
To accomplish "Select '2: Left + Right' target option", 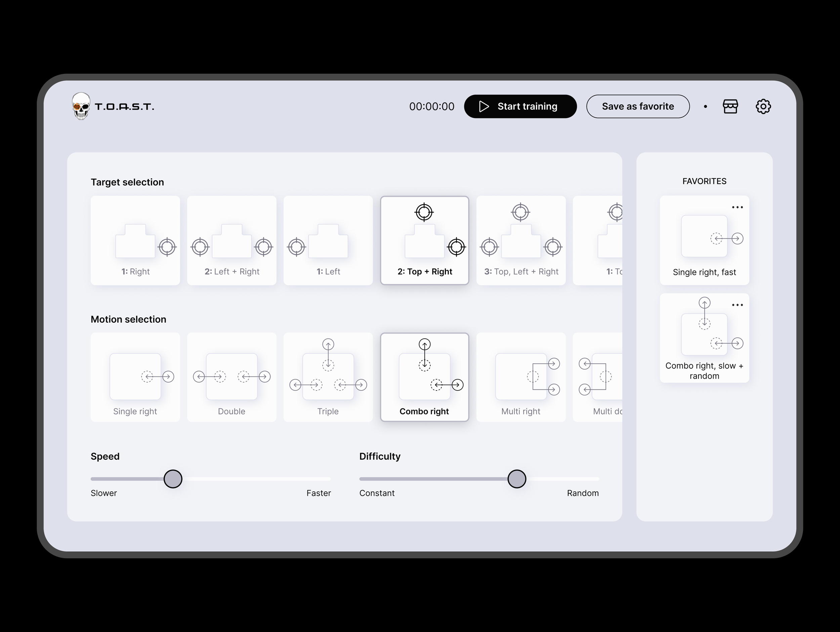I will click(x=232, y=240).
